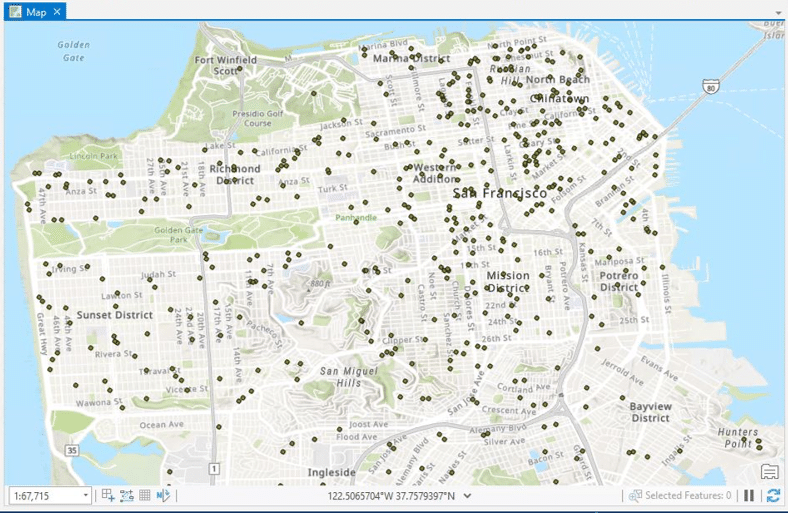Switch to the Map view tab
This screenshot has width=788, height=513.
tap(35, 12)
